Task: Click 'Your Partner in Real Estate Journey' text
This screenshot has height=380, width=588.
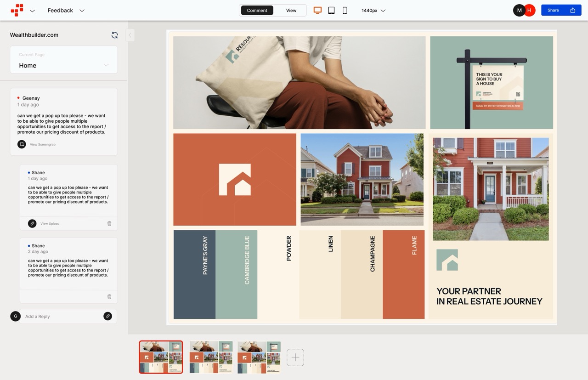Action: 489,296
